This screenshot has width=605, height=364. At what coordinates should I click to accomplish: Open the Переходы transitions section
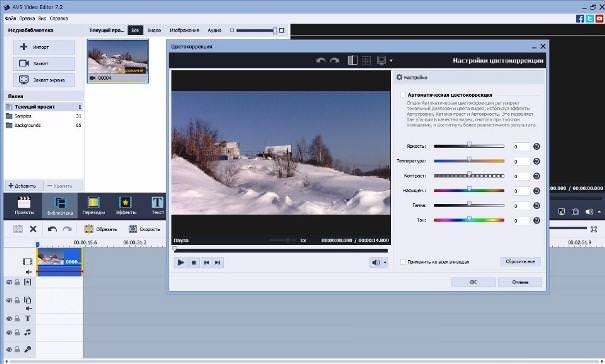(x=94, y=205)
